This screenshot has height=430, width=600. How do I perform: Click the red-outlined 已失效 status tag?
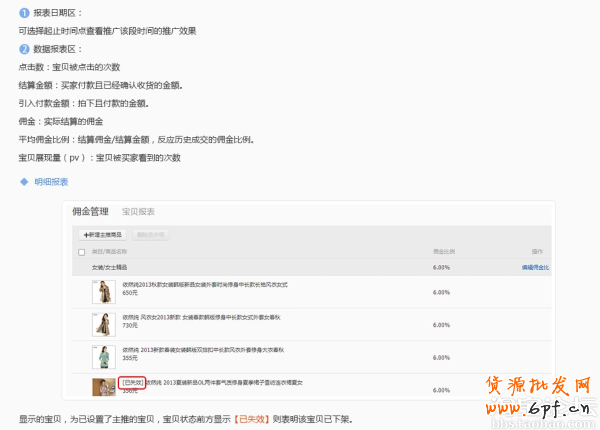pyautogui.click(x=132, y=383)
